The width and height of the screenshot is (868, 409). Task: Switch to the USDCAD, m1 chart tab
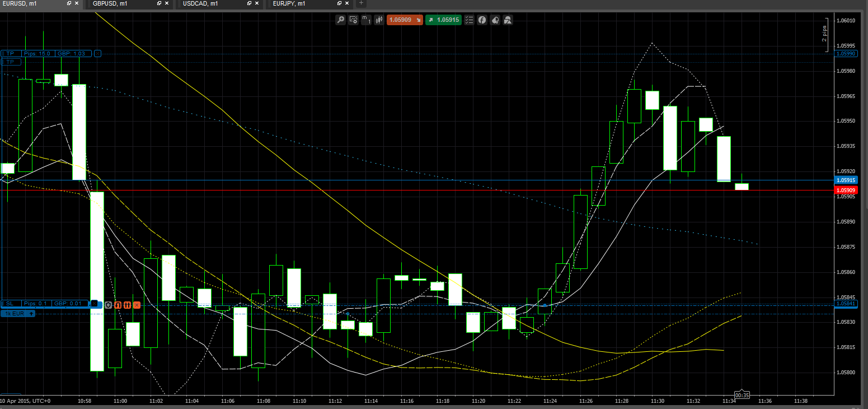(200, 3)
